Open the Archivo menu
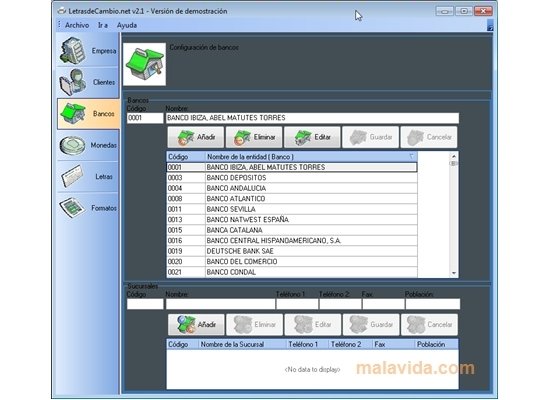550x400 pixels. click(x=77, y=25)
